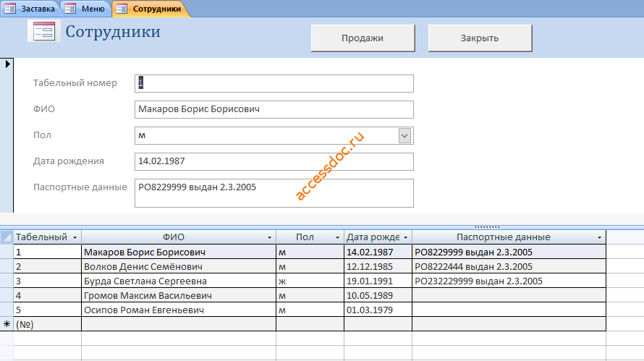Image resolution: width=644 pixels, height=361 pixels.
Task: Click the empty passport cell in Громов's row
Action: [509, 295]
